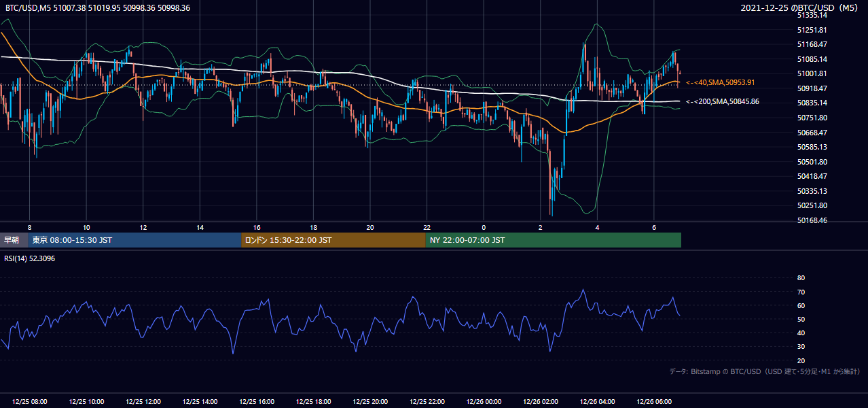Click the 東京 08:00-15:30 JST session bar
Screen dimensions: 868x408
click(x=134, y=240)
